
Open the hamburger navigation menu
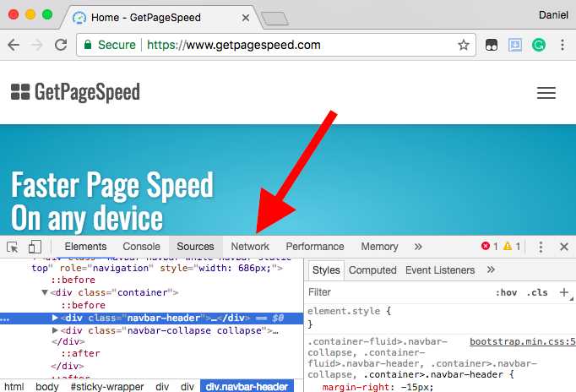click(x=546, y=93)
